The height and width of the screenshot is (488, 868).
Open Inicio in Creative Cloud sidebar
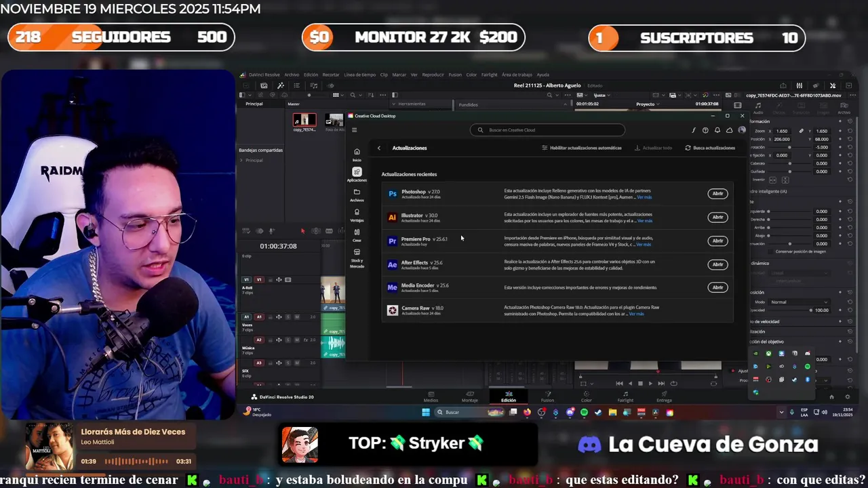click(357, 155)
